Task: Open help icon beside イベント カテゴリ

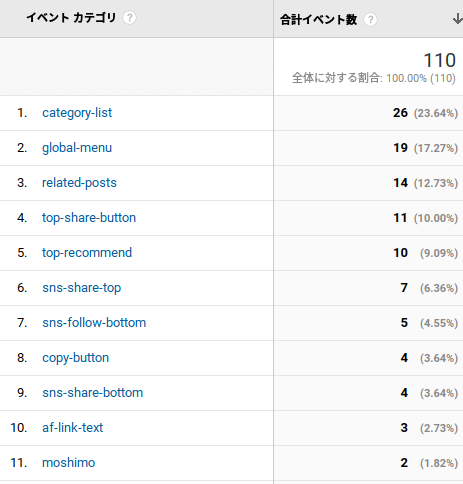Action: 129,18
